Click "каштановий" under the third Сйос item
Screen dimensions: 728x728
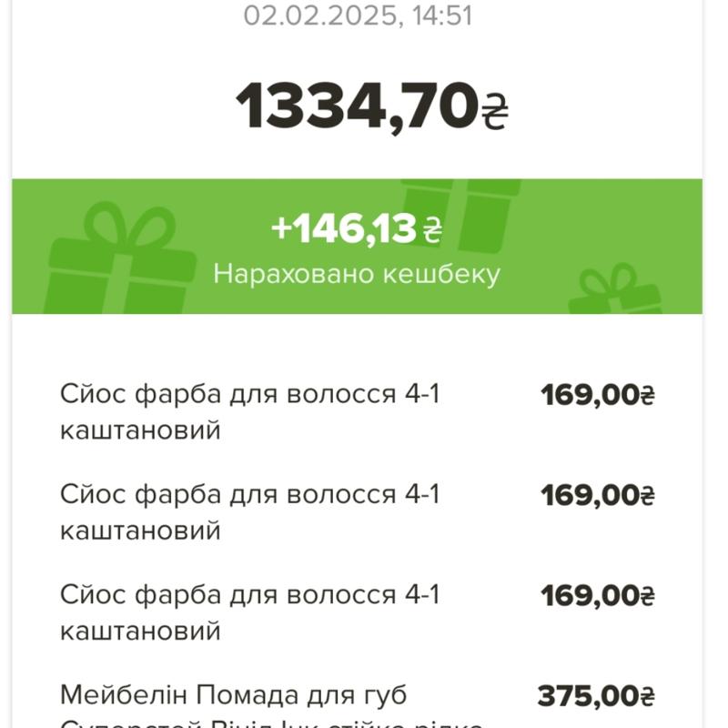click(x=140, y=630)
